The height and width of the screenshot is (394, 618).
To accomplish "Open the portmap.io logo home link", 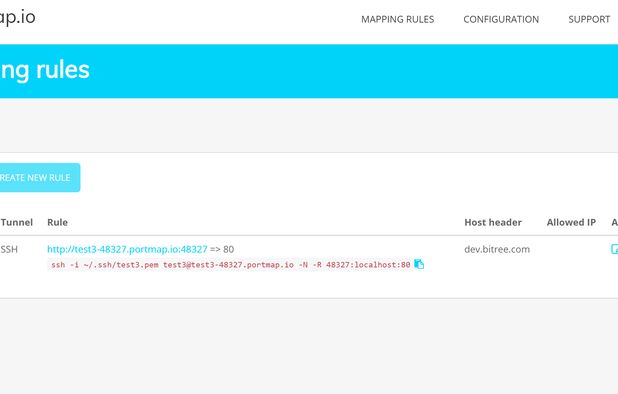I will tap(17, 17).
